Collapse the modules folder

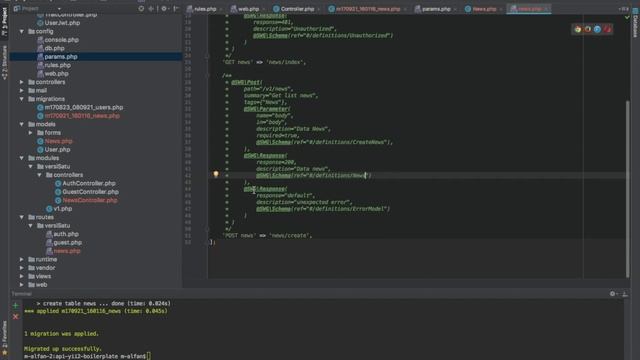[22, 158]
